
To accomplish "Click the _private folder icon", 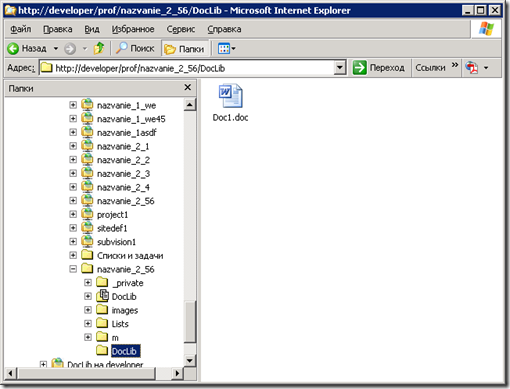I will pyautogui.click(x=102, y=283).
